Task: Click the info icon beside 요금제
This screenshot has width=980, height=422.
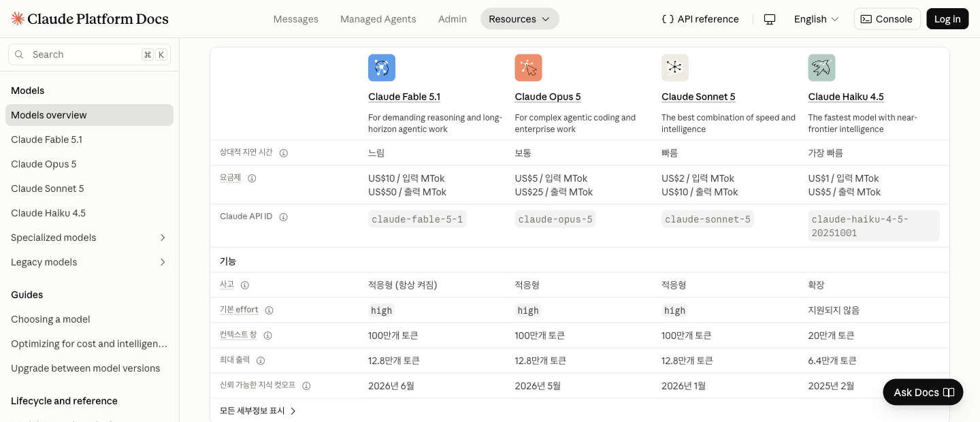Action: (x=252, y=178)
